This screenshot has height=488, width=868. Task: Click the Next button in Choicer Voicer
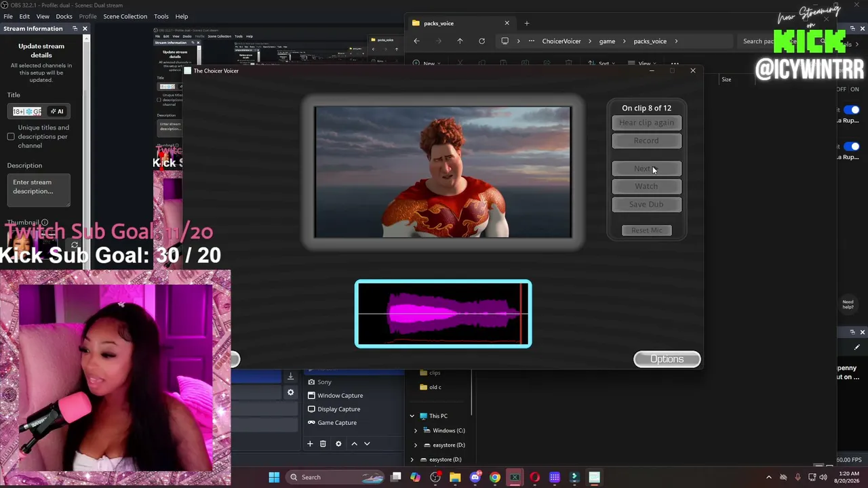point(646,169)
